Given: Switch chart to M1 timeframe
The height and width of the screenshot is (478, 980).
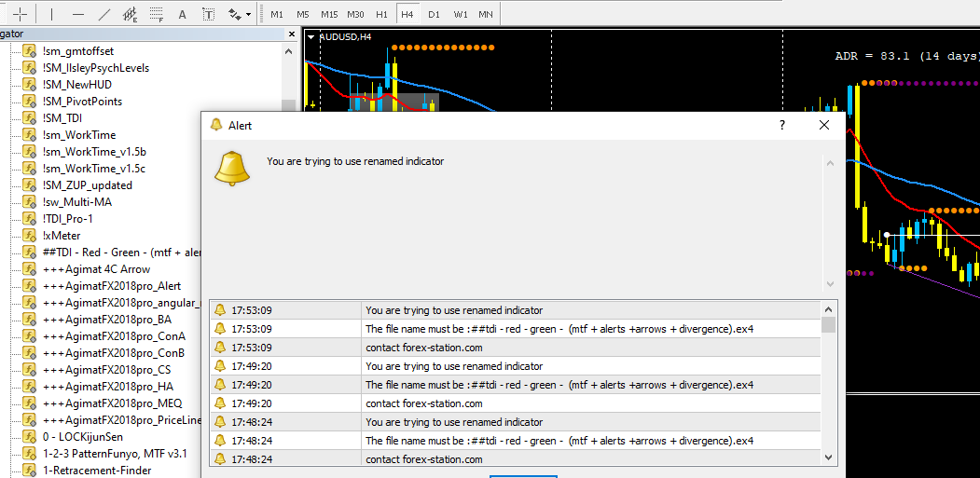Looking at the screenshot, I should pyautogui.click(x=277, y=14).
